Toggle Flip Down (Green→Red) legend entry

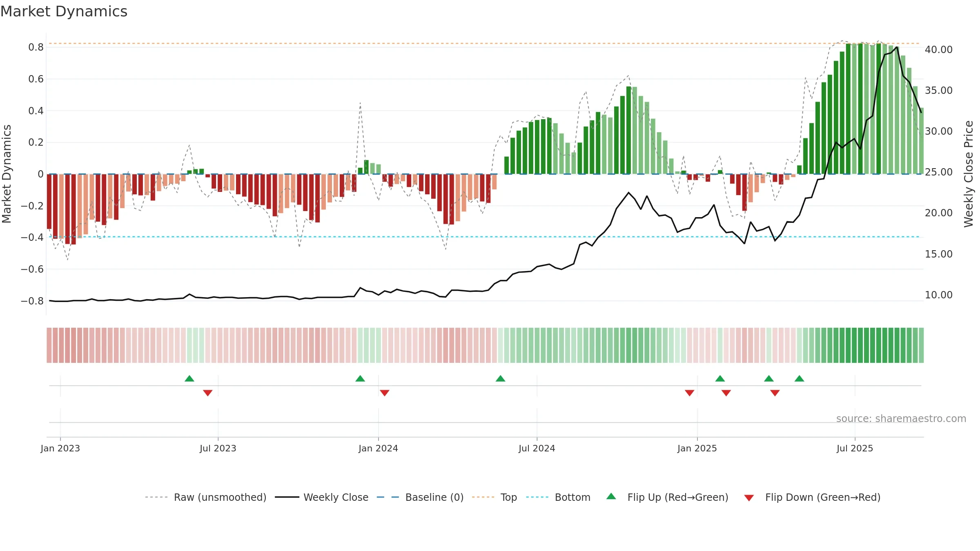(x=812, y=497)
